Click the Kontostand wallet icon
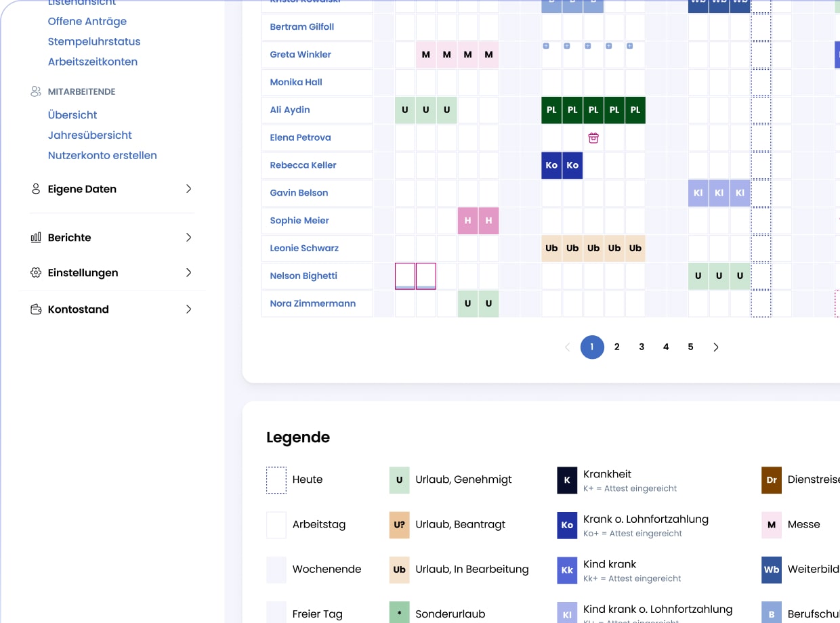Screen dimensions: 840x623 36,309
